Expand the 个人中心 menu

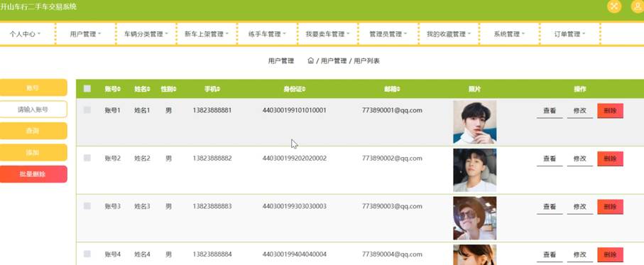click(25, 34)
